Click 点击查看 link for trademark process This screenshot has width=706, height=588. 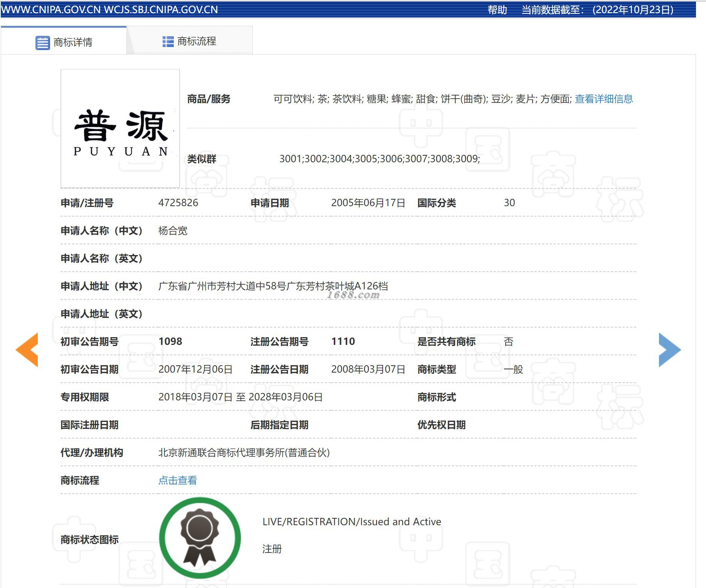[178, 480]
